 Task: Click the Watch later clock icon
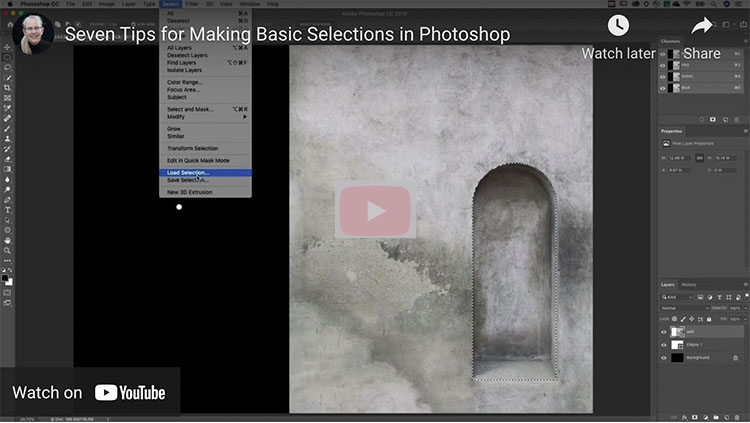[618, 25]
